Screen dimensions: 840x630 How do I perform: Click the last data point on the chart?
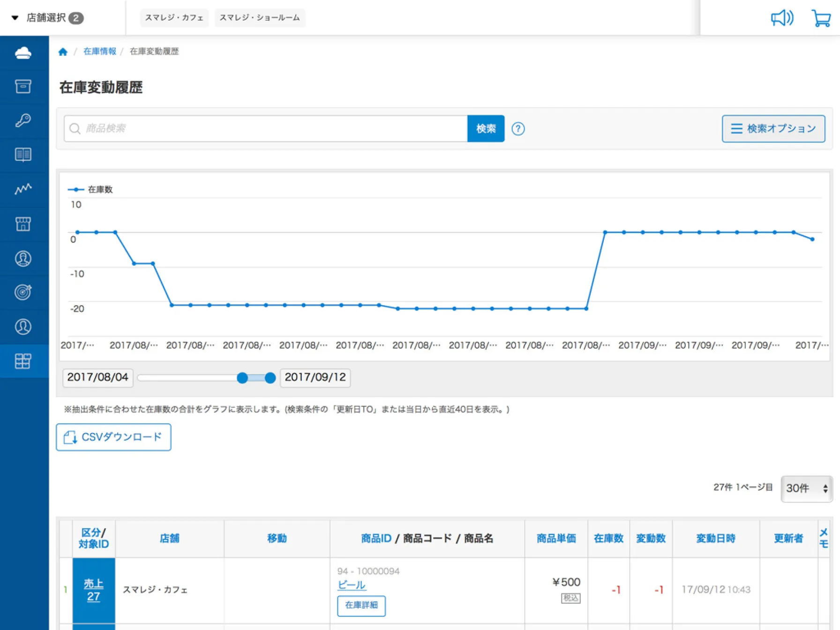812,239
